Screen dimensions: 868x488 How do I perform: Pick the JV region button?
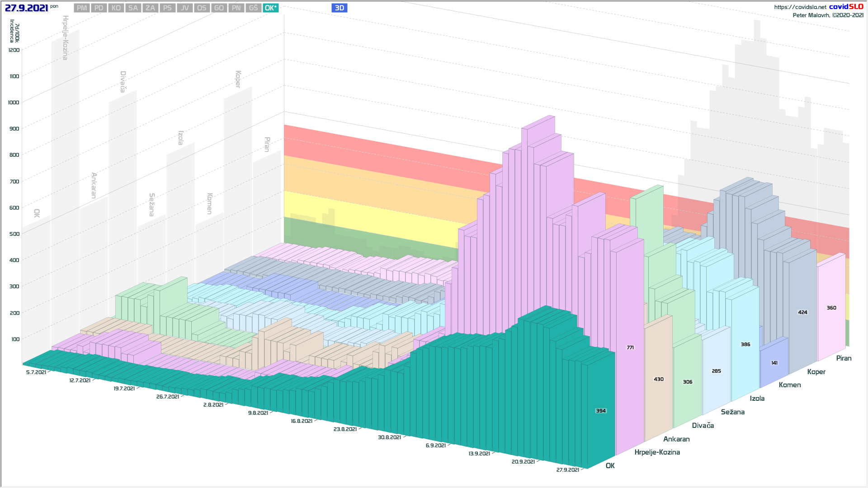coord(184,8)
